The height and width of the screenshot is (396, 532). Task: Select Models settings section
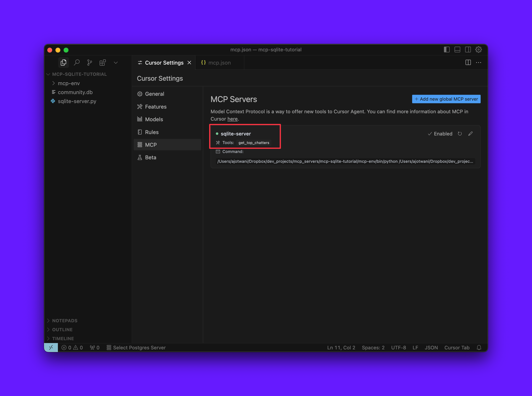(167, 119)
